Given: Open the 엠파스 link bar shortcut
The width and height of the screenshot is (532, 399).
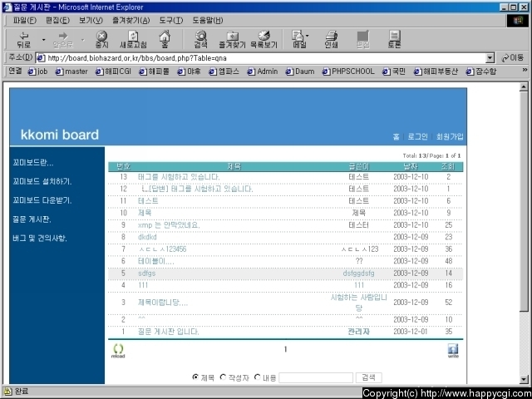Looking at the screenshot, I should click(x=224, y=71).
